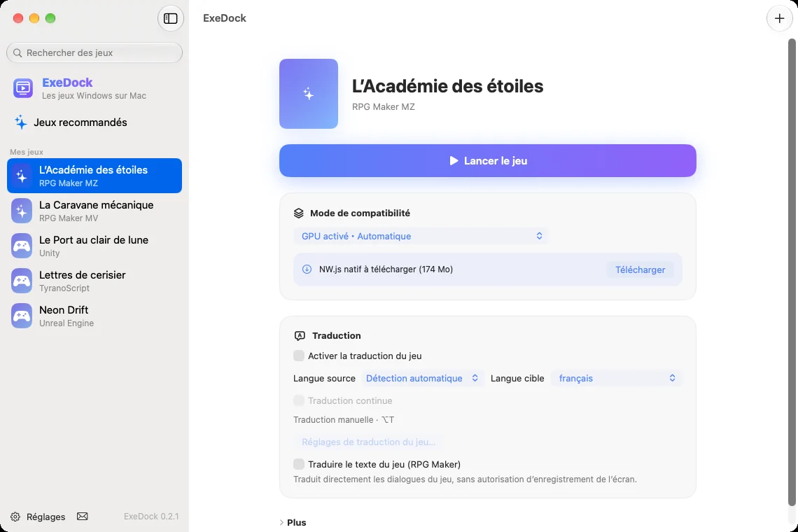The image size is (798, 532).
Task: Expand the Plus section
Action: [293, 522]
